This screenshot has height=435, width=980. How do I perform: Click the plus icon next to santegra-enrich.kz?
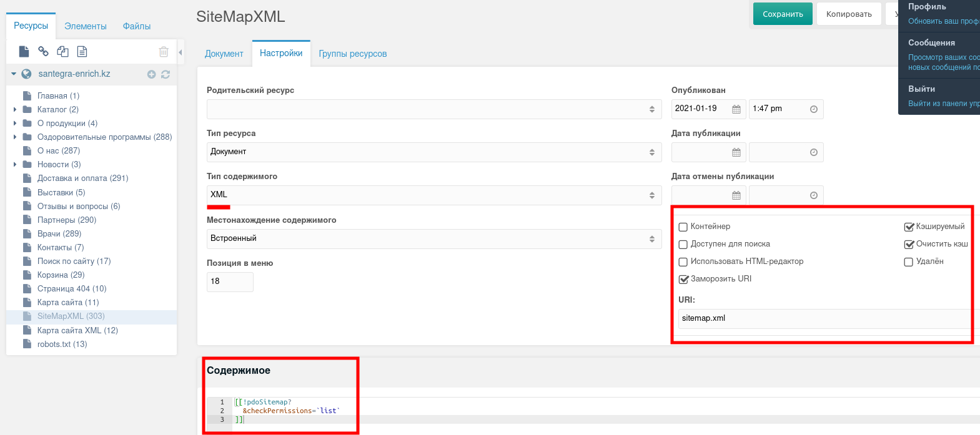coord(151,74)
